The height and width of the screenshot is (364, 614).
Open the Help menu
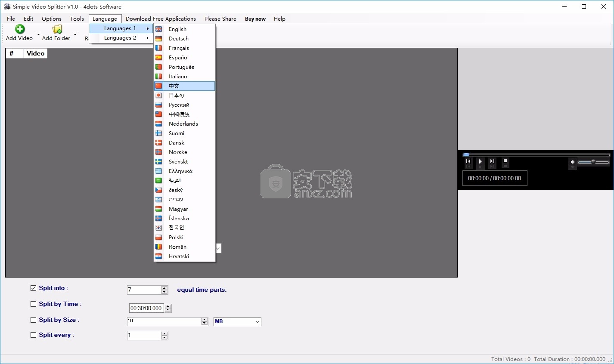pos(279,19)
